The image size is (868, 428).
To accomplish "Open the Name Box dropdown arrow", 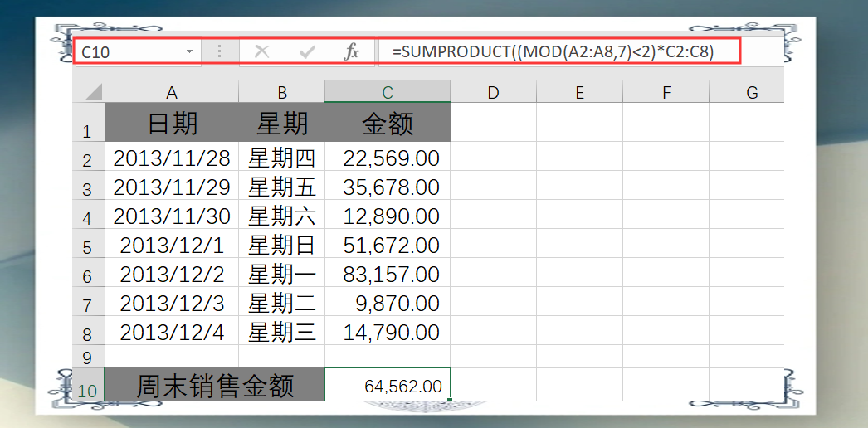I will click(190, 52).
